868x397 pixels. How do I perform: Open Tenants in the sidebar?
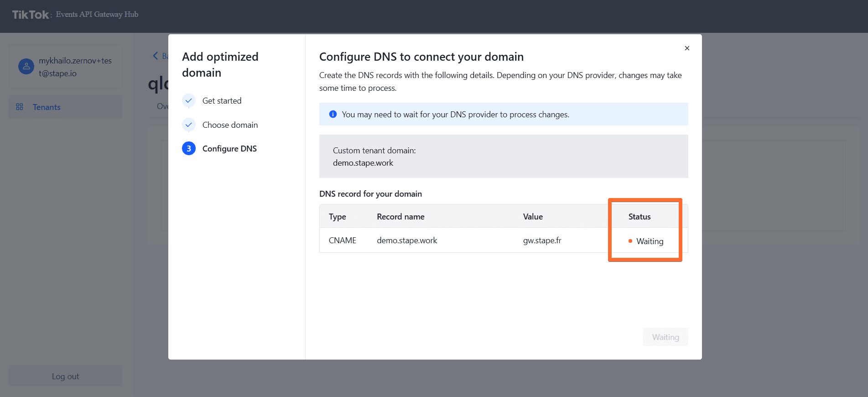tap(65, 107)
